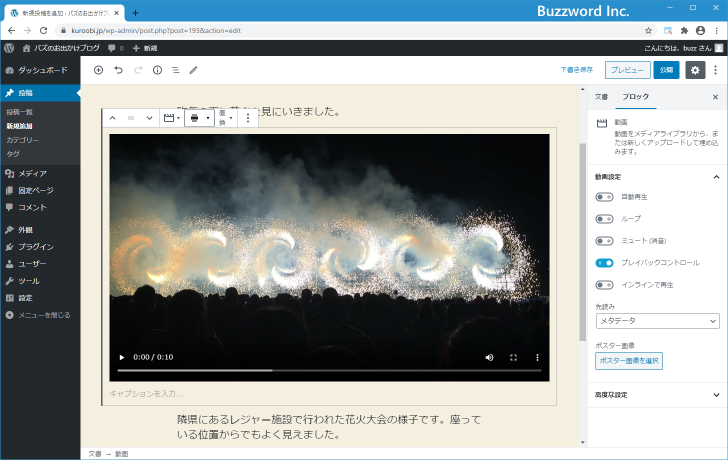728x460 pixels.
Task: Enable the 自動再生 autoplay toggle
Action: pyautogui.click(x=604, y=197)
